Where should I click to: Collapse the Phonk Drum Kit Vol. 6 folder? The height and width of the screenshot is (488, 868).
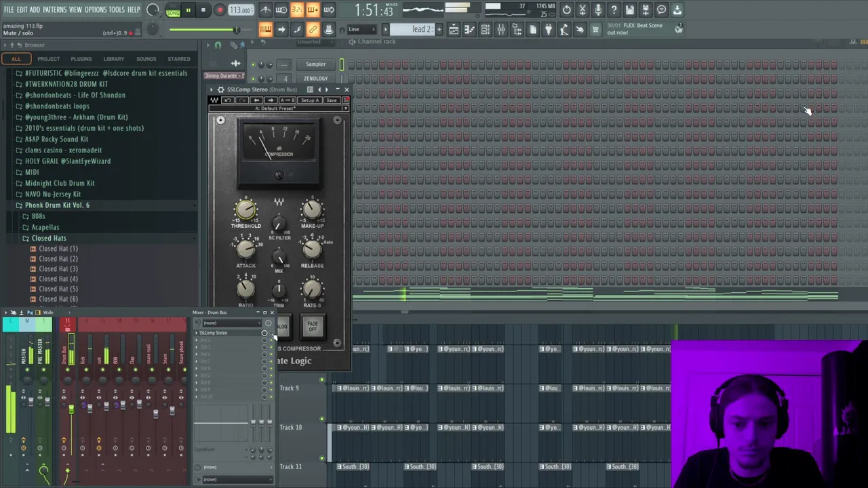[x=57, y=205]
